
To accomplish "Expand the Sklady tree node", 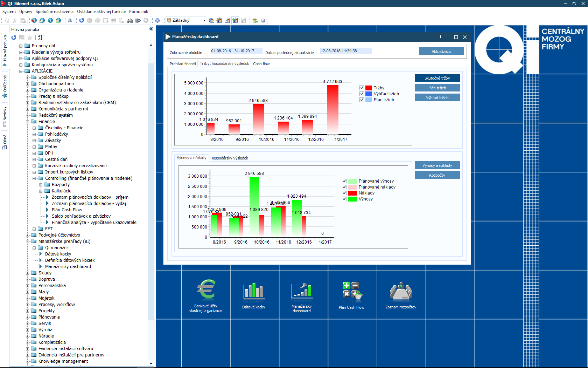I will pyautogui.click(x=28, y=273).
